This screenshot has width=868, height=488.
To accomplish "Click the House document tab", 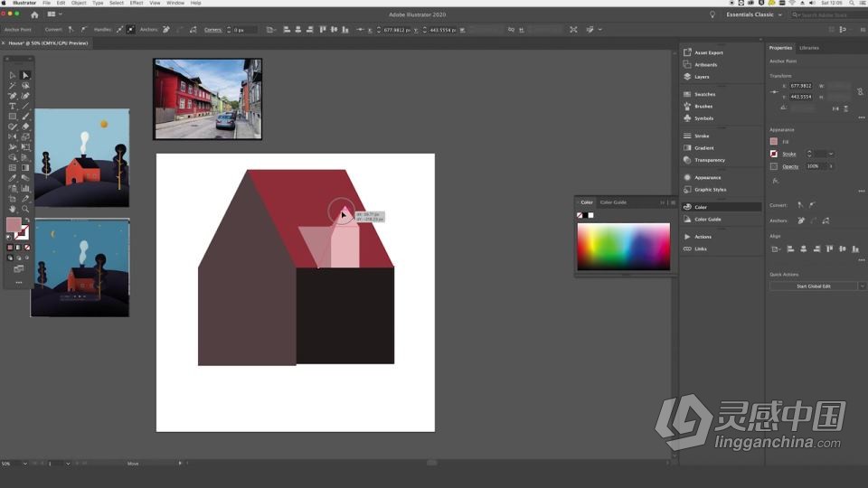I will tap(48, 43).
